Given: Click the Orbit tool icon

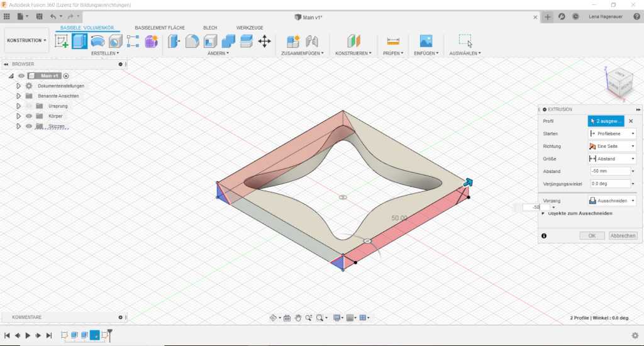Looking at the screenshot, I should click(273, 318).
